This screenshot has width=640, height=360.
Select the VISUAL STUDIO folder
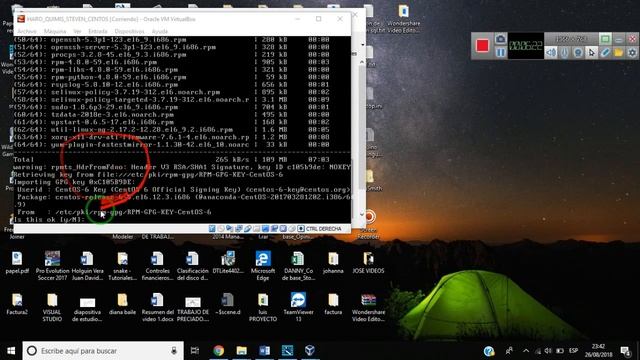coord(52,307)
